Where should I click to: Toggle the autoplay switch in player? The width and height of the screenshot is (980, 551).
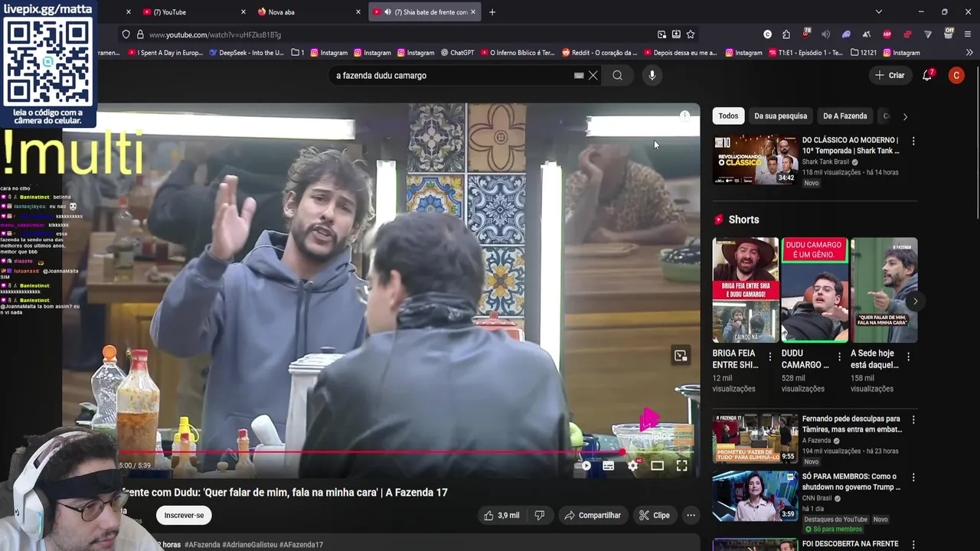point(586,465)
